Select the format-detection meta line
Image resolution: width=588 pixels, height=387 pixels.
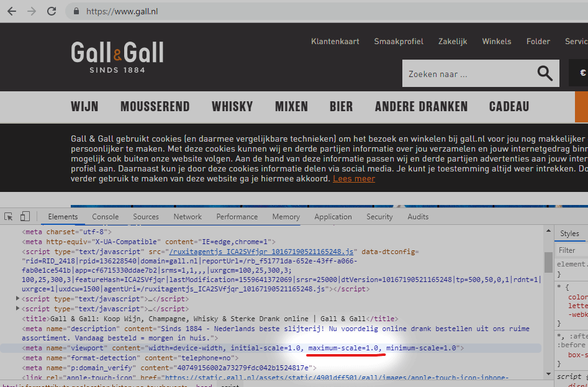(130, 358)
